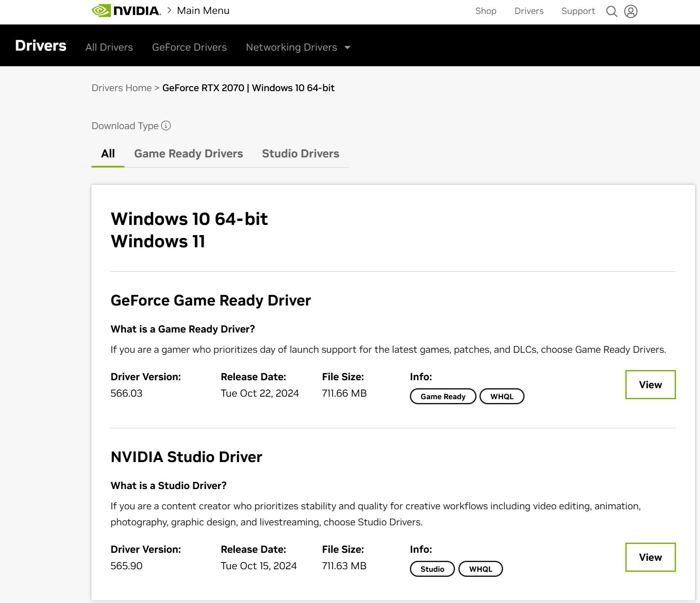Click the WHQL badge under Studio Driver
Screen dimensions: 700x603
tap(480, 569)
